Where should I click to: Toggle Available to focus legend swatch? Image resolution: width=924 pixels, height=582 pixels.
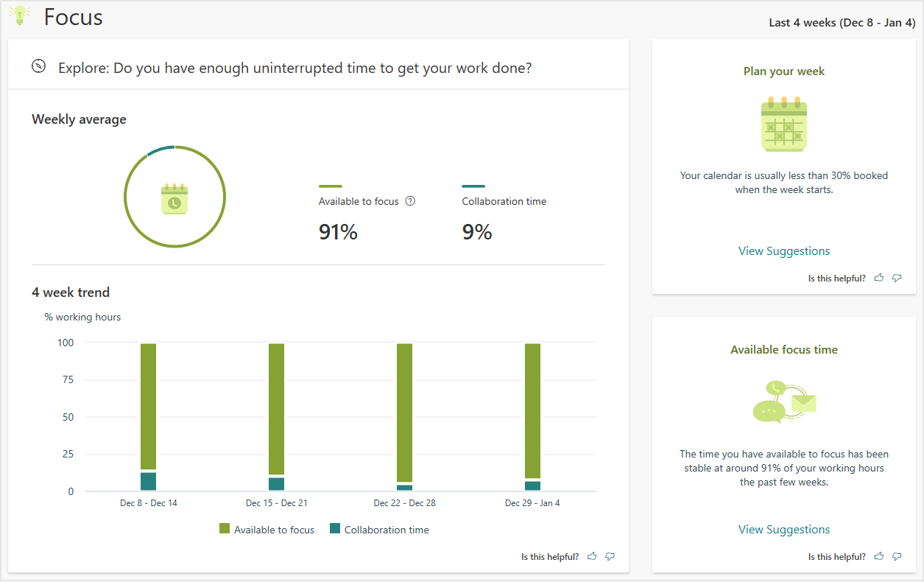click(225, 529)
